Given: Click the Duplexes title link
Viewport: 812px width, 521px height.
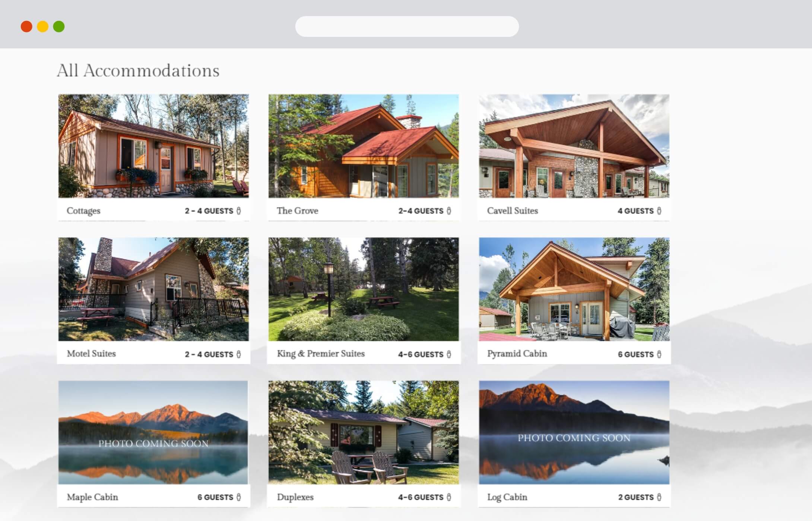Looking at the screenshot, I should tap(295, 497).
